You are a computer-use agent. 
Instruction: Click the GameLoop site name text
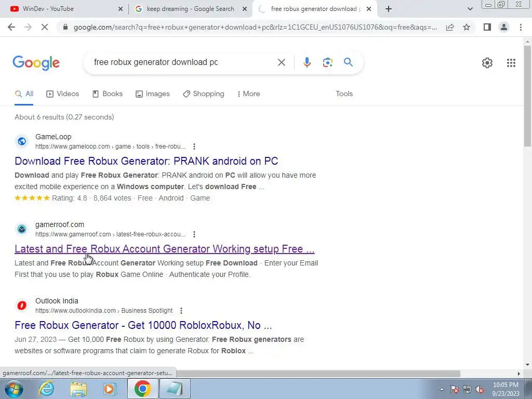coord(54,137)
